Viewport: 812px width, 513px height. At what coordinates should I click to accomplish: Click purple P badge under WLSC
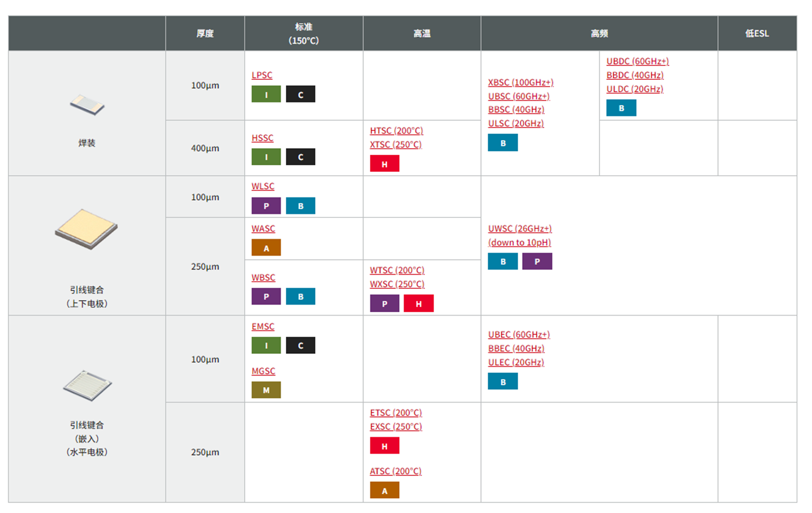(266, 206)
